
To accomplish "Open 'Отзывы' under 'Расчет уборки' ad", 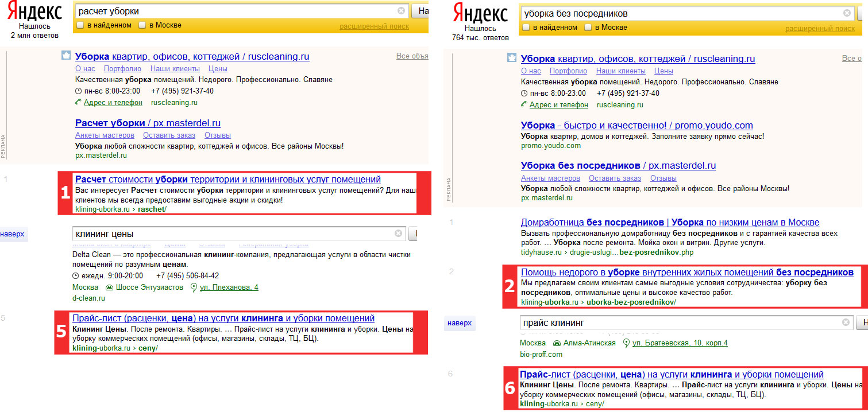I will (x=218, y=135).
